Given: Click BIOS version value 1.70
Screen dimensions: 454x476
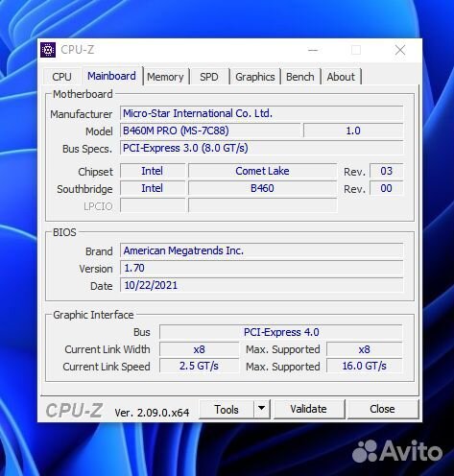Looking at the screenshot, I should click(x=261, y=268).
